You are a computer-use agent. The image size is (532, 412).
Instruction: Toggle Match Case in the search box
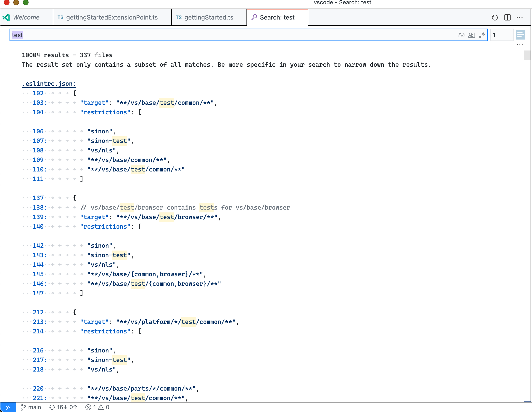coord(461,35)
